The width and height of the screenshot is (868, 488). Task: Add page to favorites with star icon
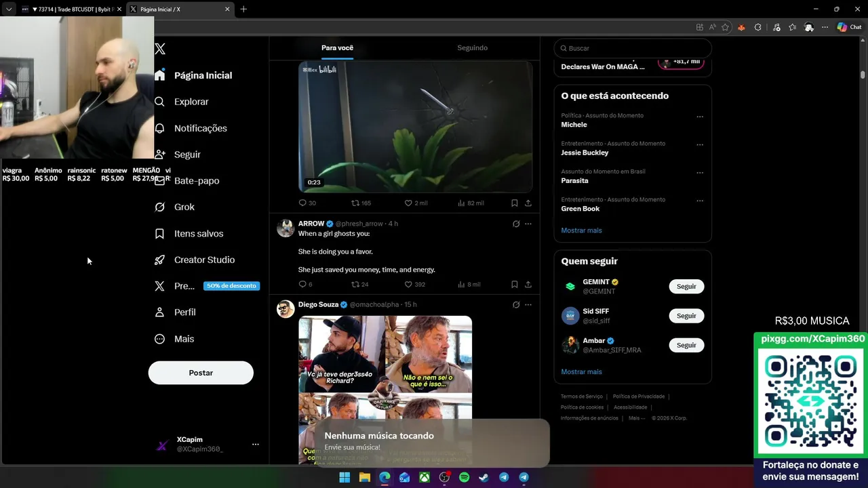[x=726, y=27]
